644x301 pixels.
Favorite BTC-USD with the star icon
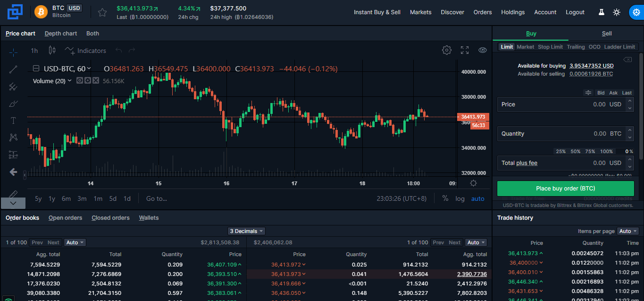click(x=102, y=12)
